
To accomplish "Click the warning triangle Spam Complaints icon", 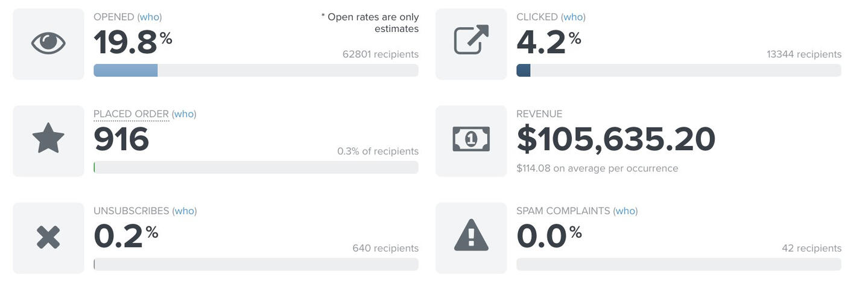I will click(471, 236).
